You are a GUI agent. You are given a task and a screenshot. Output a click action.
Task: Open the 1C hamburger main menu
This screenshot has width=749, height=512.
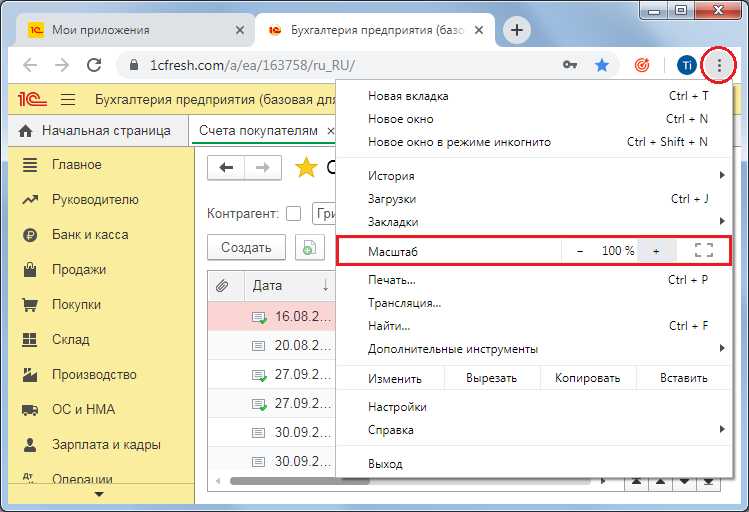tap(68, 99)
